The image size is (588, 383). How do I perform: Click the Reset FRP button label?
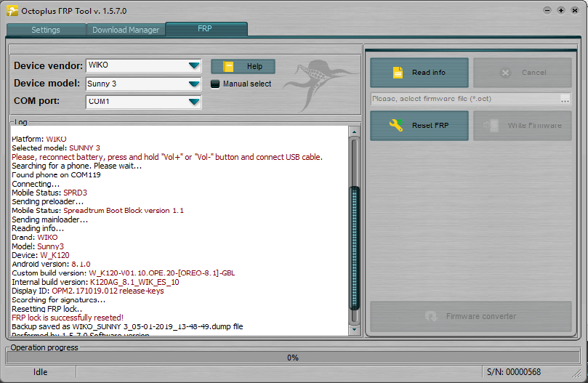tap(430, 125)
